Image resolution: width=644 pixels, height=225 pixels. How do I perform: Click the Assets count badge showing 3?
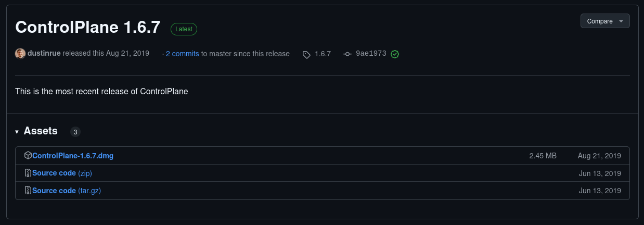(75, 132)
